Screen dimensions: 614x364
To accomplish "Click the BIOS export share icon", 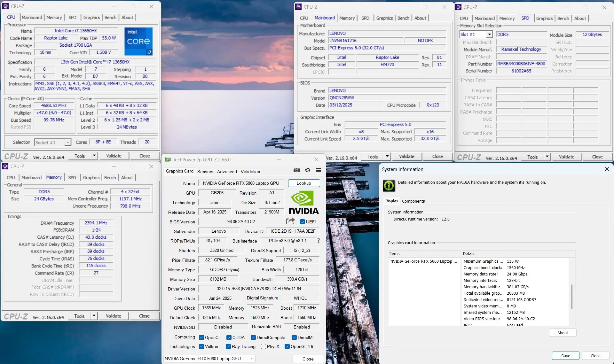I will pos(290,221).
